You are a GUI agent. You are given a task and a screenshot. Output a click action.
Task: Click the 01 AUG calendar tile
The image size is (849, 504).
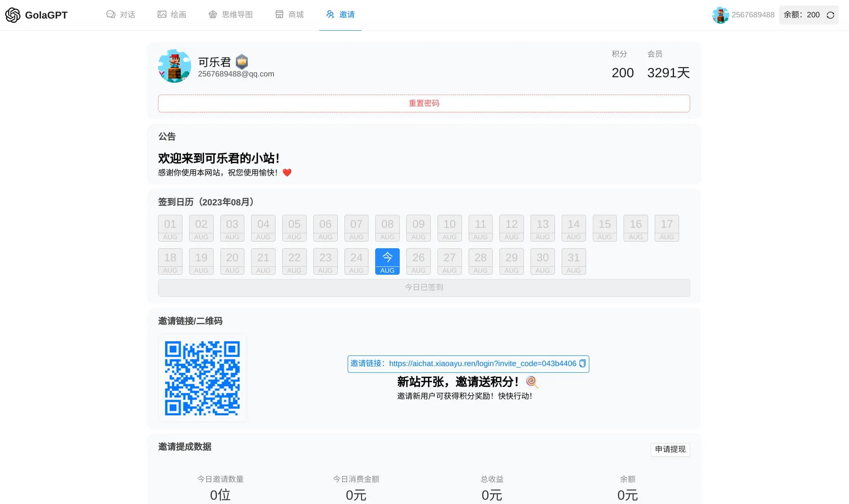(x=170, y=228)
